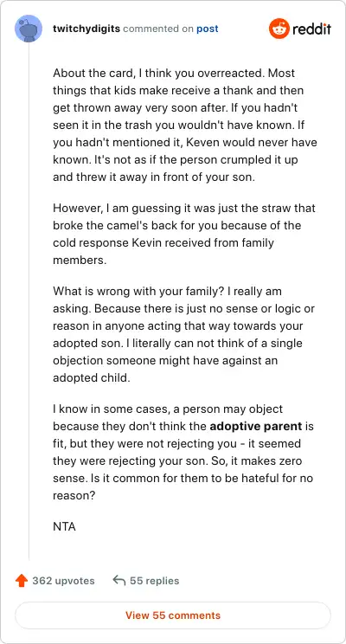
Task: Click the orange upvote arrow icon
Action: [x=21, y=581]
